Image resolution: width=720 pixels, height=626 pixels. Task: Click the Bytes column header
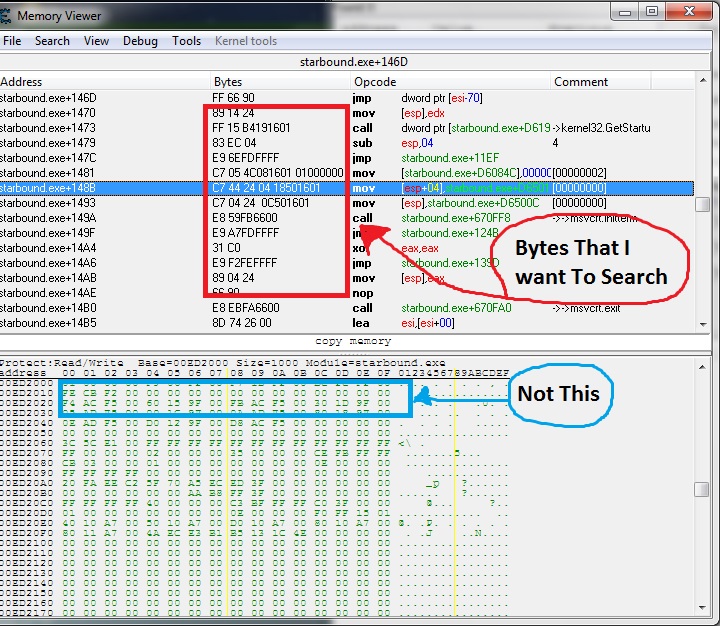tap(280, 82)
